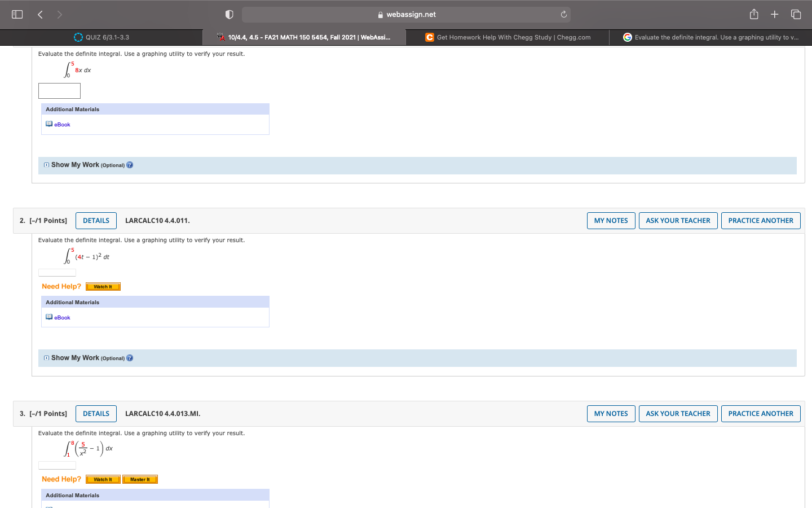812x508 pixels.
Task: Click the privacy report shield icon
Action: [x=229, y=14]
